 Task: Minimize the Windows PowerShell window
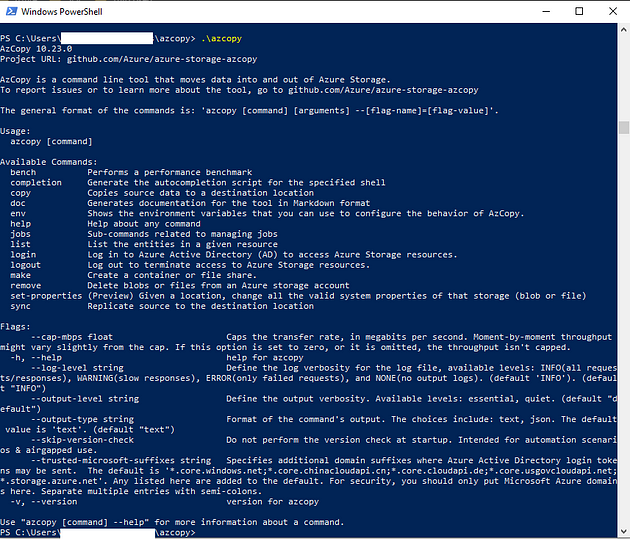546,11
